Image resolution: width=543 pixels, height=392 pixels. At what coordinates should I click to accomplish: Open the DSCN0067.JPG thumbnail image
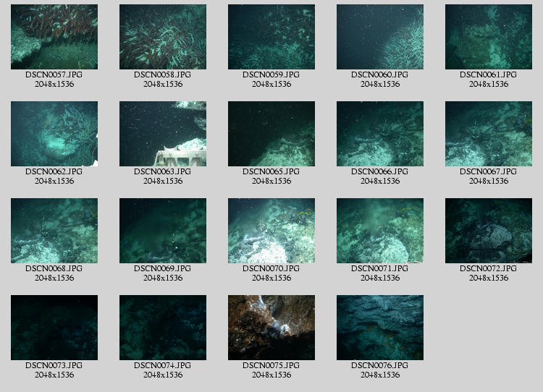tap(489, 134)
